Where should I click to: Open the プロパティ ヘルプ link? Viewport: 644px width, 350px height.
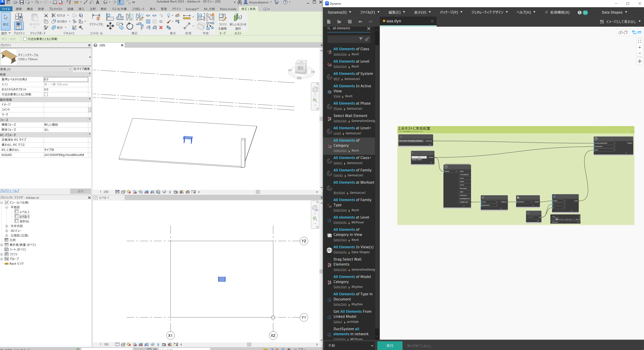[10, 191]
